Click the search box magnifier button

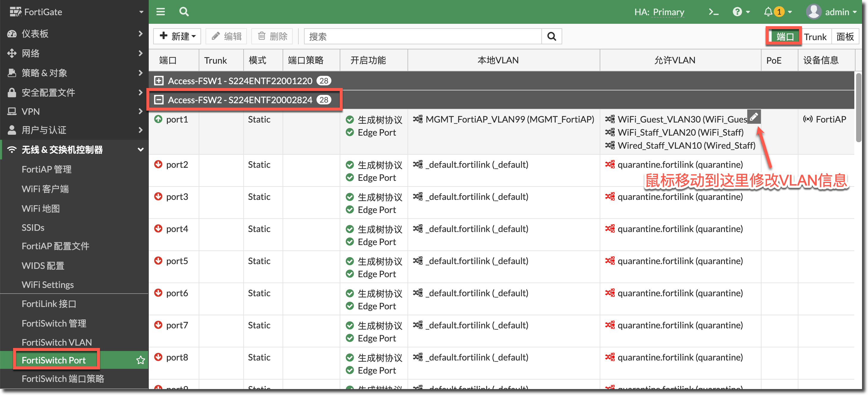pos(551,36)
